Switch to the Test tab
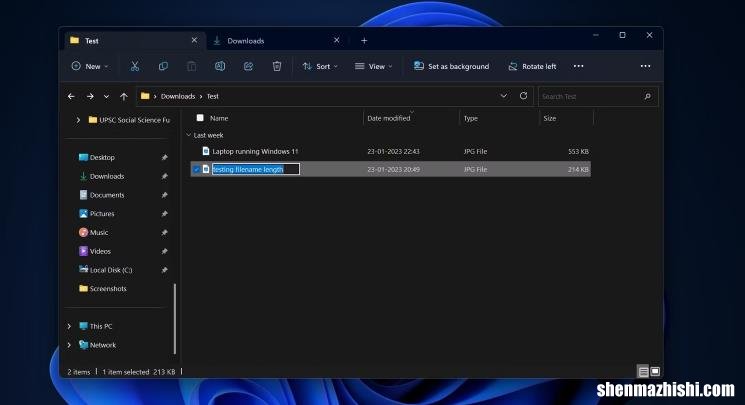 (x=133, y=41)
